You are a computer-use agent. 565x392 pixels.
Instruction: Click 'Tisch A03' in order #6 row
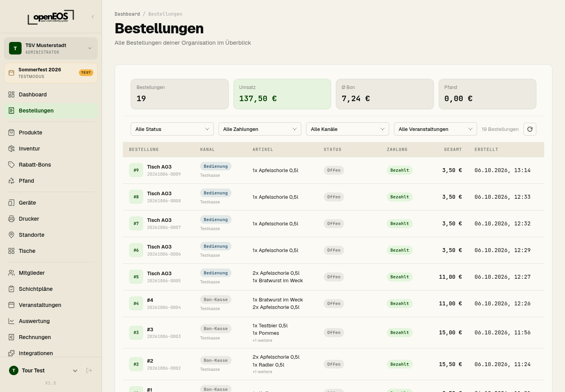click(159, 247)
